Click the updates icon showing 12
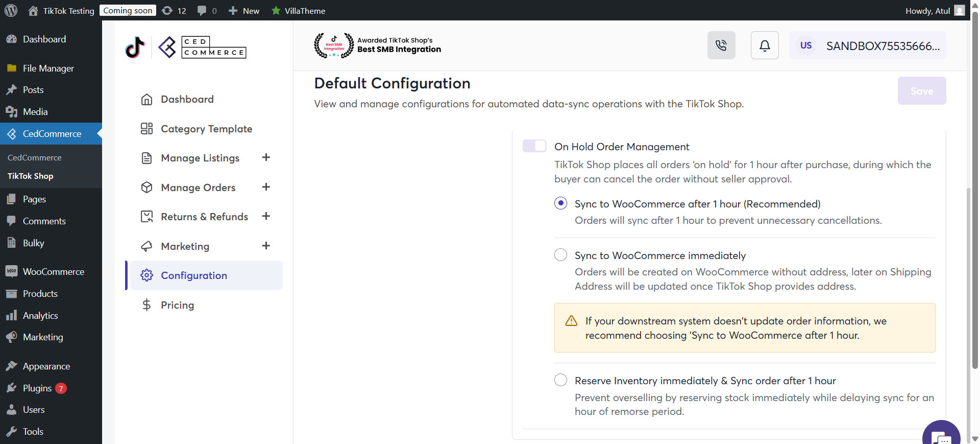The height and width of the screenshot is (444, 980). click(x=174, y=11)
